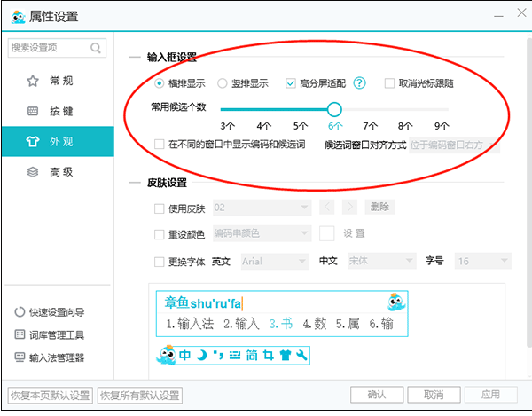Click the 删除 skin button
Image resolution: width=532 pixels, height=416 pixels.
click(x=380, y=207)
